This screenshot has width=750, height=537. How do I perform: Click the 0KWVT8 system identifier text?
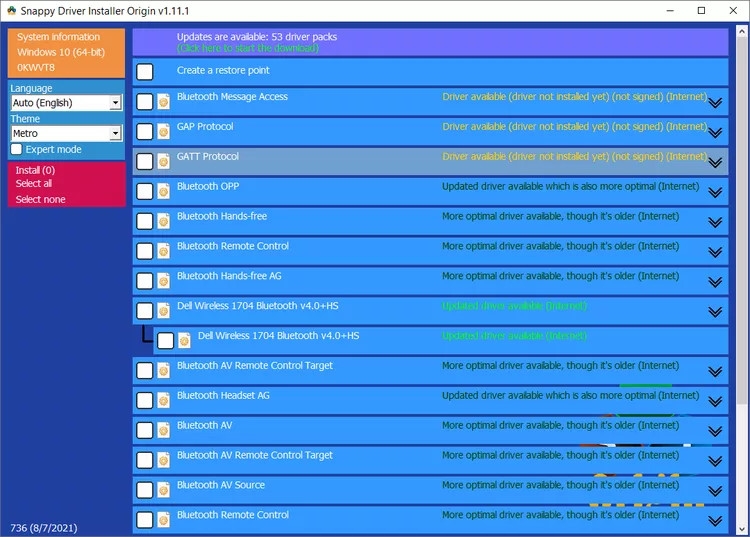pyautogui.click(x=36, y=67)
